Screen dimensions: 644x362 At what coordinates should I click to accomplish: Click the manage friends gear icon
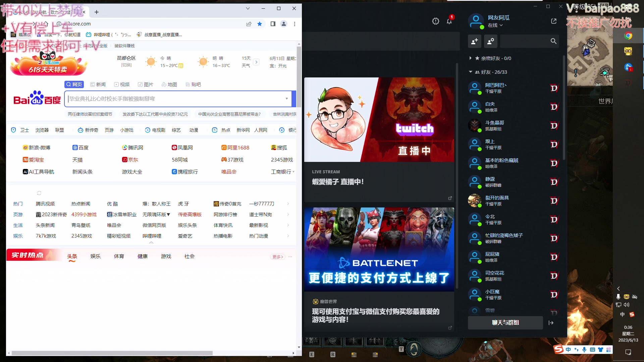pyautogui.click(x=490, y=41)
